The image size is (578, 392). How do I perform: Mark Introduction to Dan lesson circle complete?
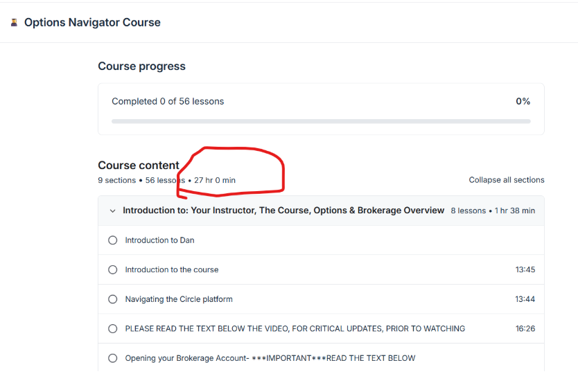pyautogui.click(x=113, y=240)
